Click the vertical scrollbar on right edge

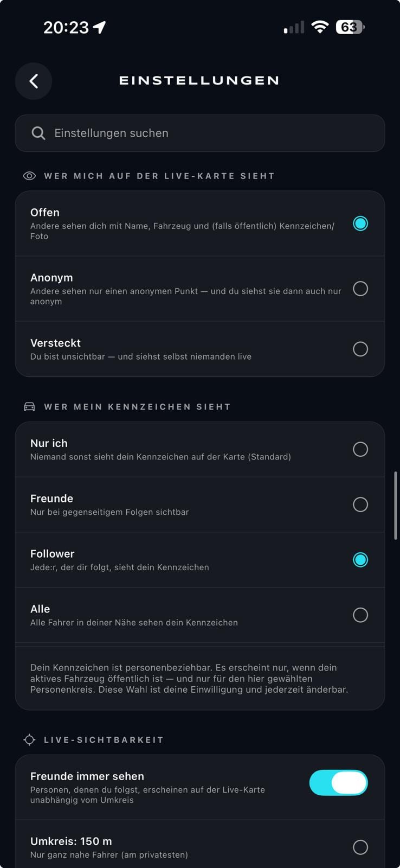(x=396, y=506)
